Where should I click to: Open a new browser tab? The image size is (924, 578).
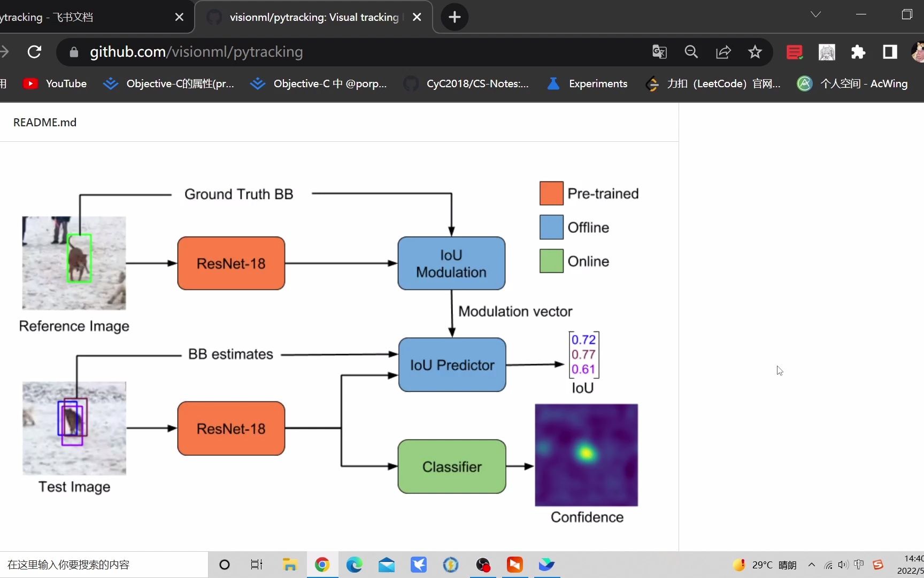[x=455, y=17]
